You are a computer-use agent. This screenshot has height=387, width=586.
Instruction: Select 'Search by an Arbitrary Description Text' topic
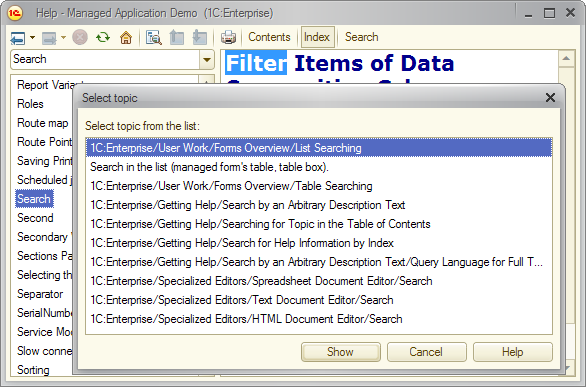(319, 205)
